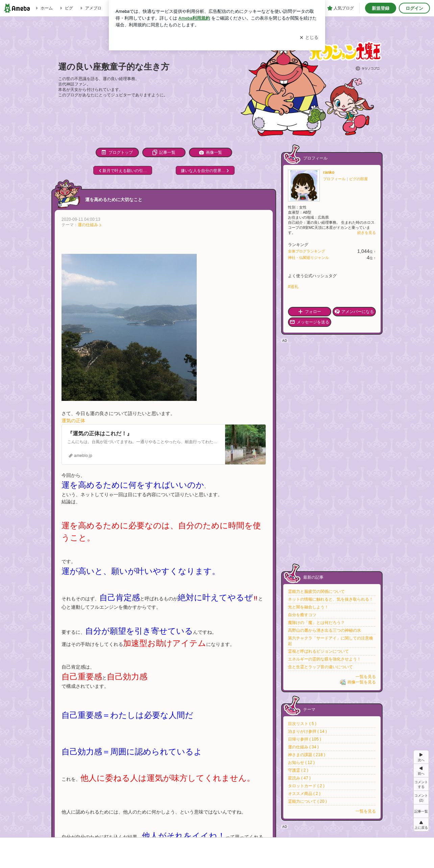
Task: Click the ログイン button
Action: point(414,8)
